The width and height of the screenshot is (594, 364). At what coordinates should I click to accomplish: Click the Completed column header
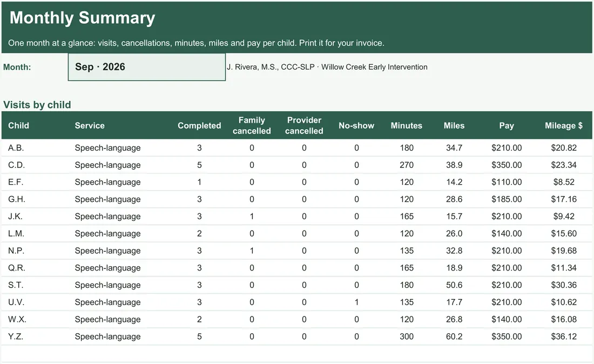point(199,125)
